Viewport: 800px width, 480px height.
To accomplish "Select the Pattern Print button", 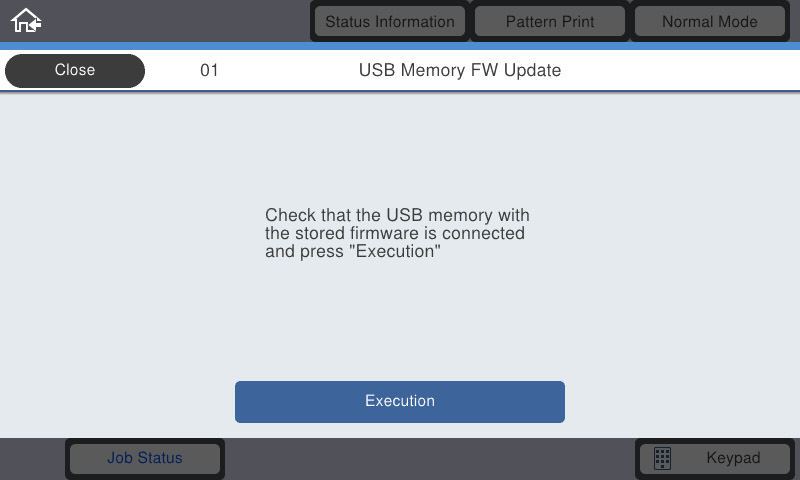I will tap(549, 21).
